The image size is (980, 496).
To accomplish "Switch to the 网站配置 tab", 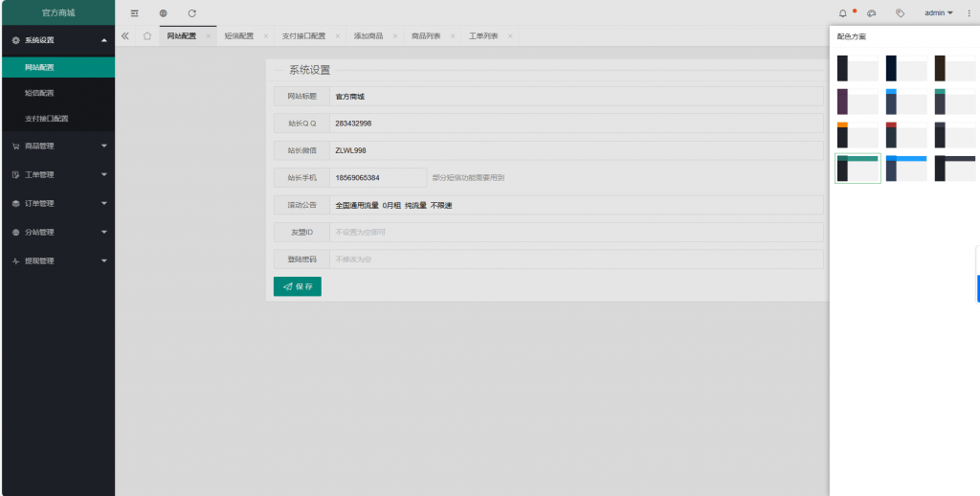I will [x=182, y=36].
